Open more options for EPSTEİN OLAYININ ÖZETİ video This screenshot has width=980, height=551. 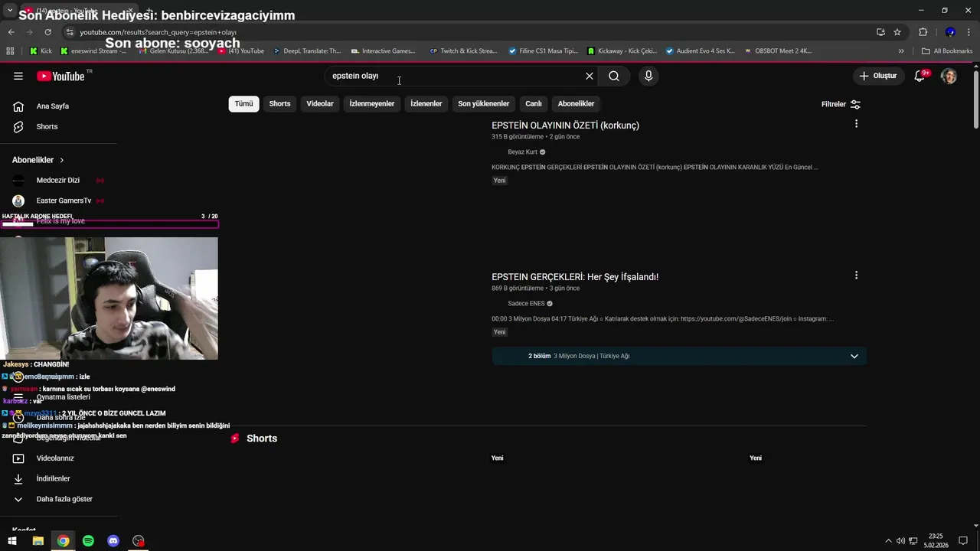click(x=856, y=123)
